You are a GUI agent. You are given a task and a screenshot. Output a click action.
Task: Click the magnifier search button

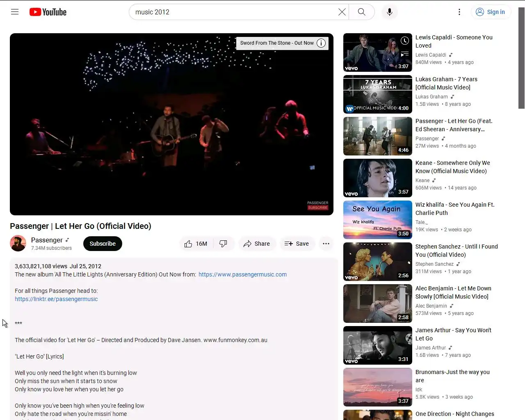point(361,12)
